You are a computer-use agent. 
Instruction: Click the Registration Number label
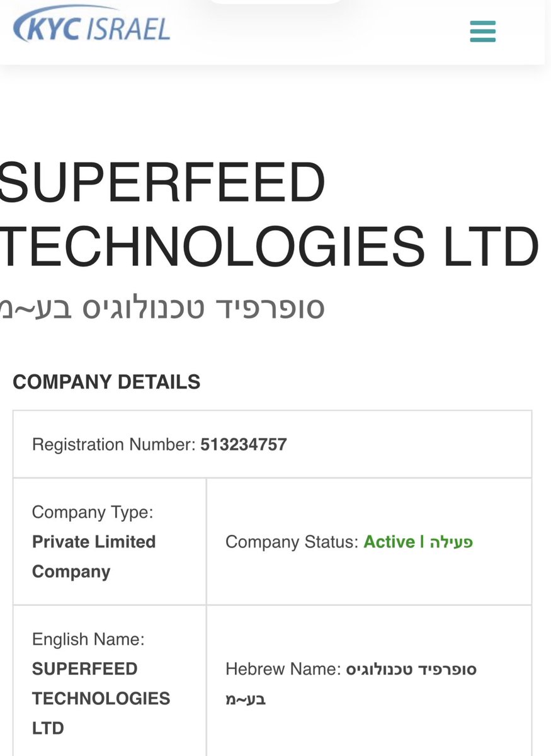(x=114, y=445)
